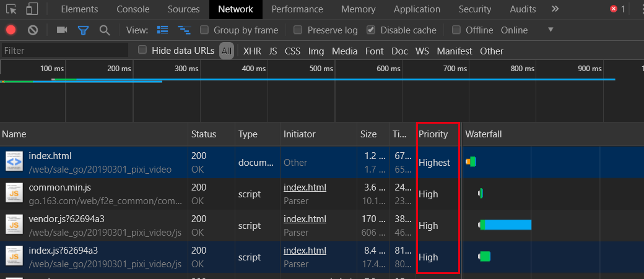Click the capture screenshots camera icon

point(62,30)
